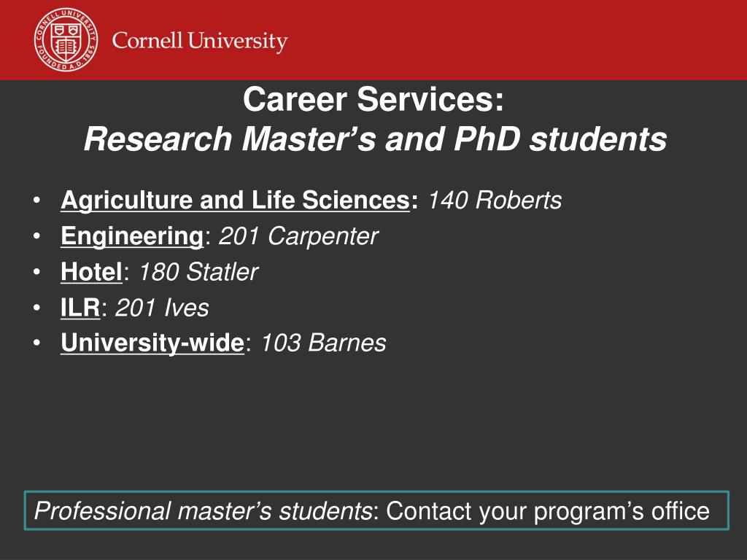Image resolution: width=747 pixels, height=560 pixels.
Task: Click the 201 Carpenter location text
Action: tap(298, 236)
